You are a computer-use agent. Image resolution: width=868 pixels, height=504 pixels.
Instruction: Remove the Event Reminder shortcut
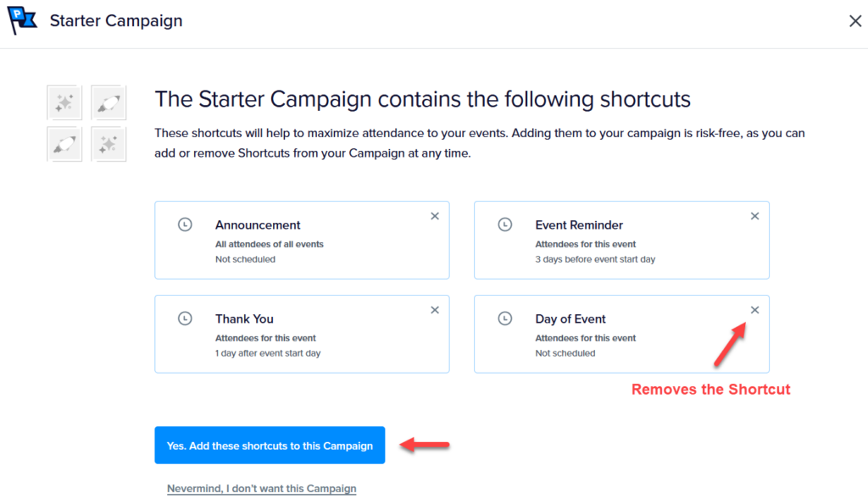pos(754,216)
